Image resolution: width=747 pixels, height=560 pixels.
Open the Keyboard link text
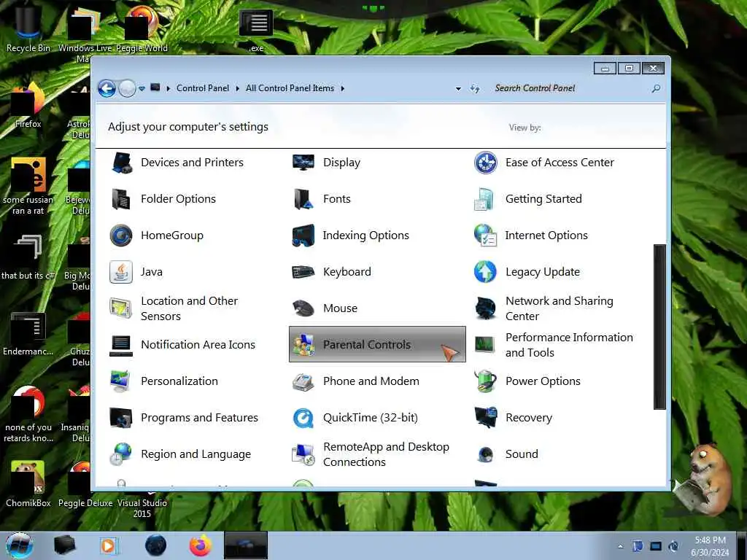[347, 272]
